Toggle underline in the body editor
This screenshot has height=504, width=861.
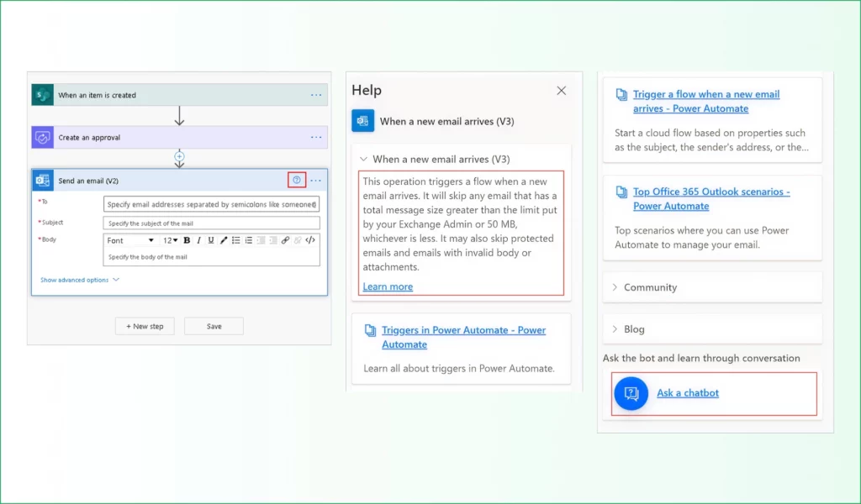click(x=211, y=240)
